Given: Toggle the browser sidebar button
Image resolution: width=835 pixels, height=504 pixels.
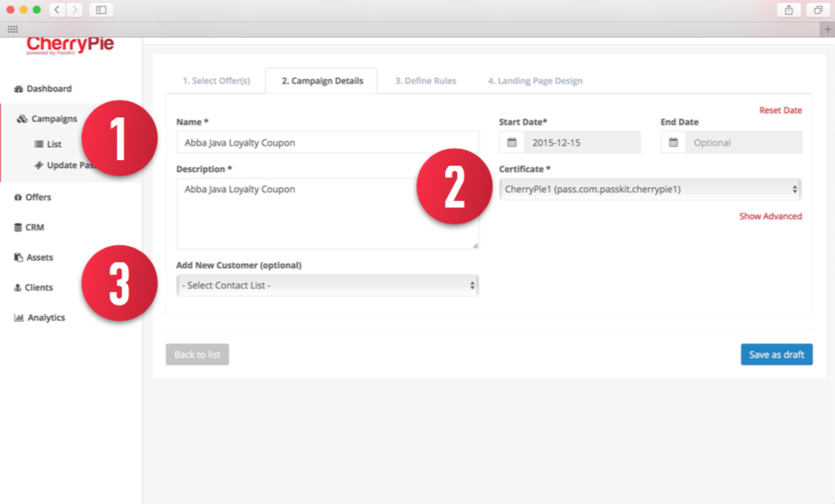Looking at the screenshot, I should click(x=101, y=10).
